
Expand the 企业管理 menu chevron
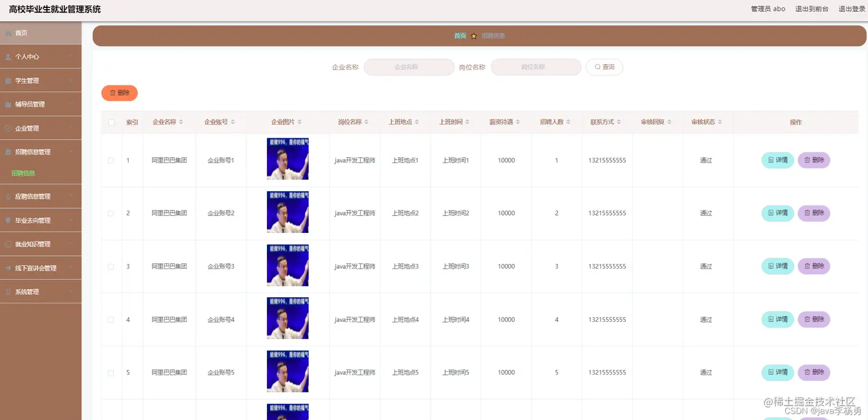[71, 129]
